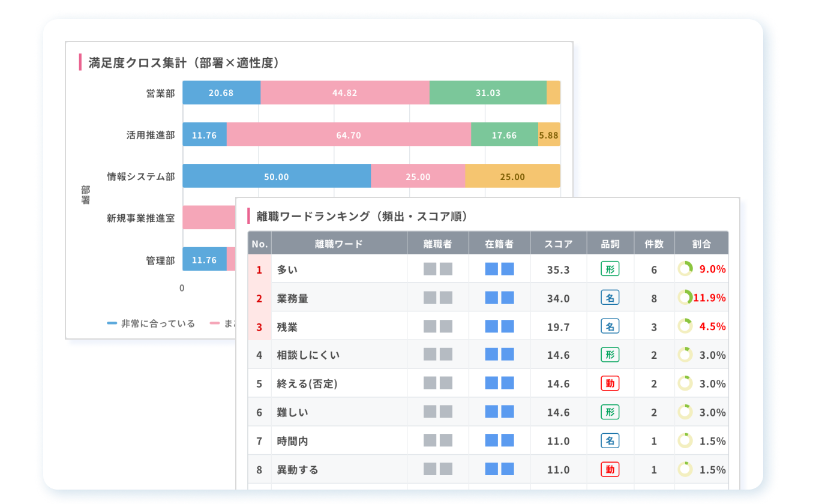Sort by the 離職者 column header
Image resolution: width=816 pixels, height=504 pixels.
[438, 244]
